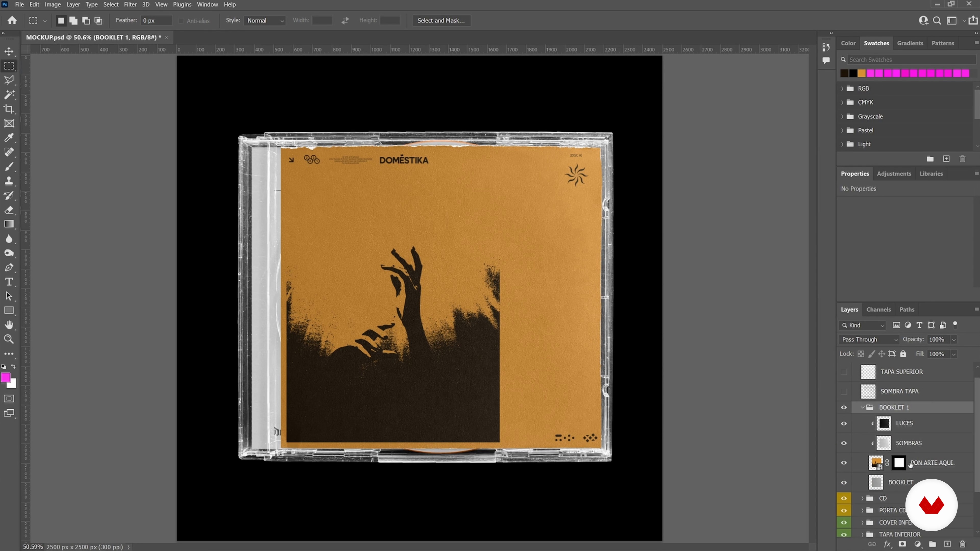This screenshot has height=551, width=980.
Task: Expand the CMYK swatch folder
Action: click(x=842, y=102)
